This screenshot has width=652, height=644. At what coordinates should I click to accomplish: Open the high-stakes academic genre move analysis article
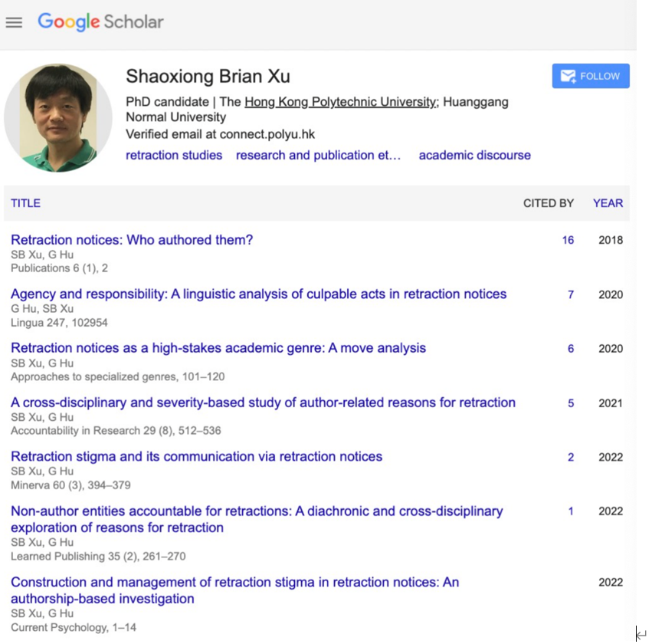tap(218, 348)
